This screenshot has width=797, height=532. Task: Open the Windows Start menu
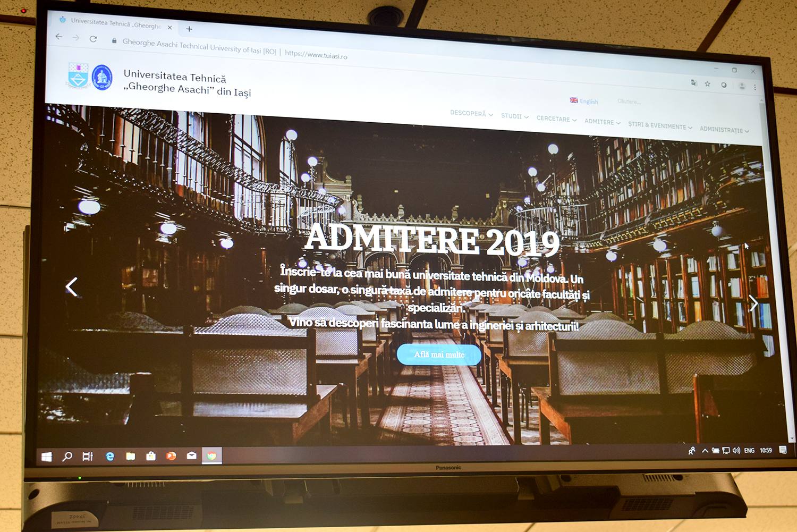point(47,457)
